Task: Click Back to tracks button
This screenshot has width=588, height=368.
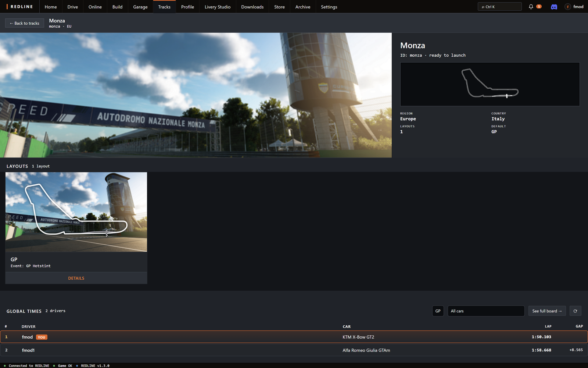Action: click(25, 23)
